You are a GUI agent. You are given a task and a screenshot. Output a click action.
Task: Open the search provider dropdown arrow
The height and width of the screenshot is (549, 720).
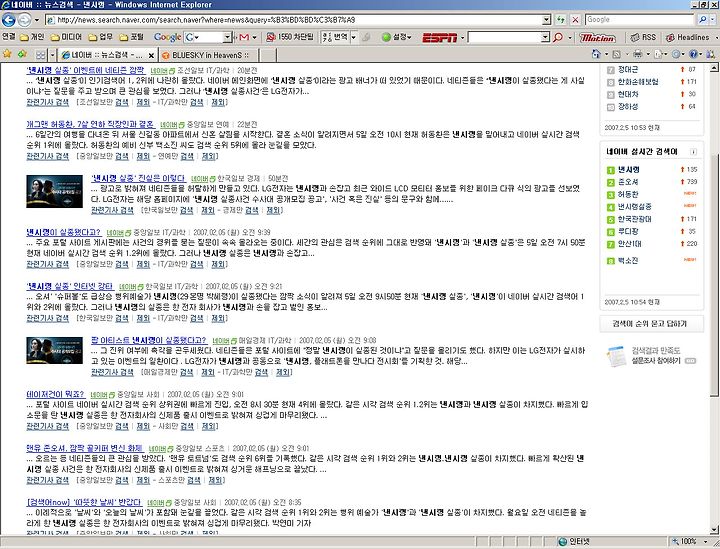713,20
